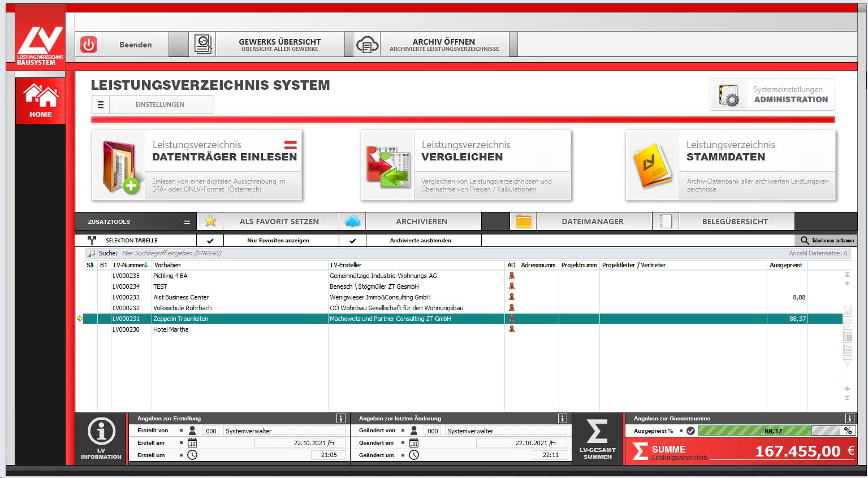Open the Gewerks Übersicht magnifier icon

point(202,45)
